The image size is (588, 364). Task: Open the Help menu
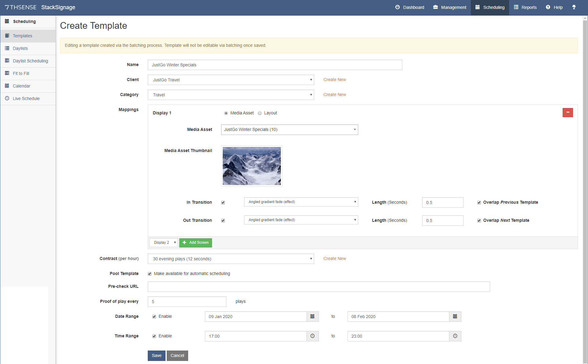pos(554,7)
